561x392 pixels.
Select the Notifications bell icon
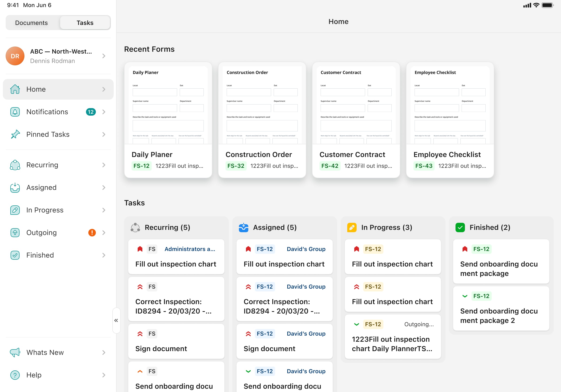(15, 112)
